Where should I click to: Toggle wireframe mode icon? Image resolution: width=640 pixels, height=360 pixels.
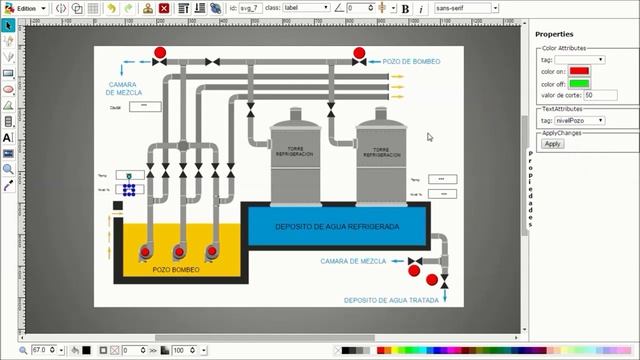pyautogui.click(x=77, y=8)
